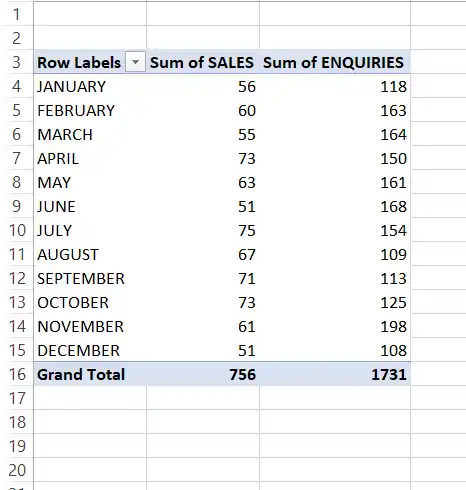Select the MAY sales value 63
The height and width of the screenshot is (490, 466).
(203, 182)
